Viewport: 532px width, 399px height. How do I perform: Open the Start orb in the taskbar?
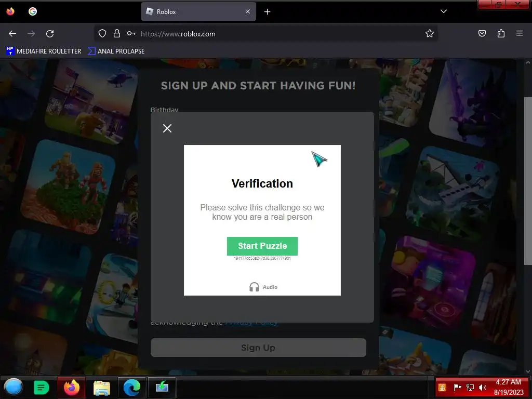13,387
